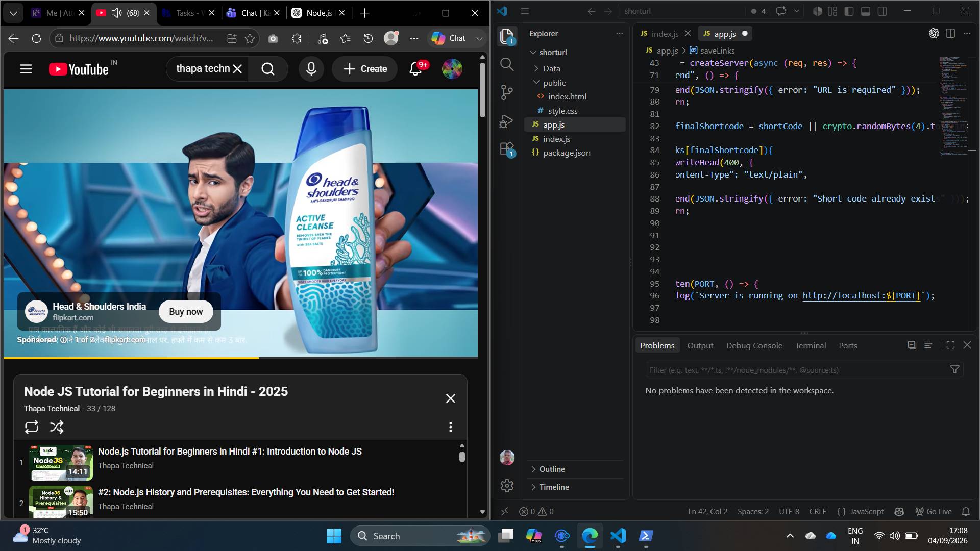Click the Buy now button
The image size is (980, 551).
(x=186, y=312)
